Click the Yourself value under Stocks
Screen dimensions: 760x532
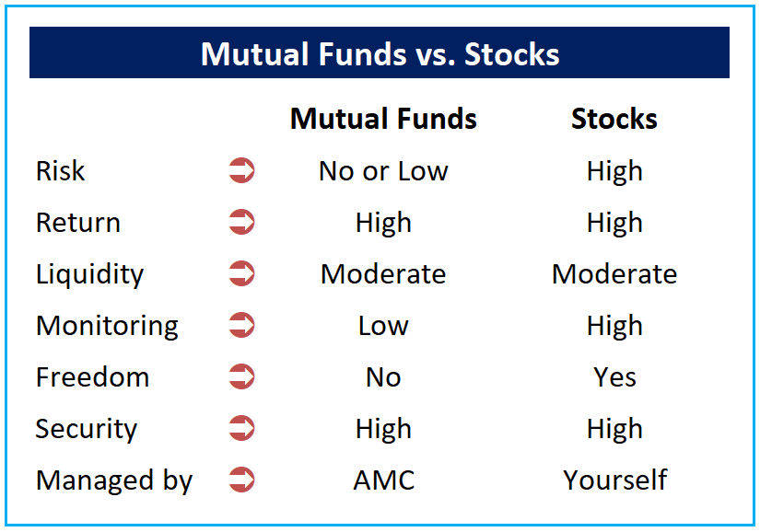point(614,480)
